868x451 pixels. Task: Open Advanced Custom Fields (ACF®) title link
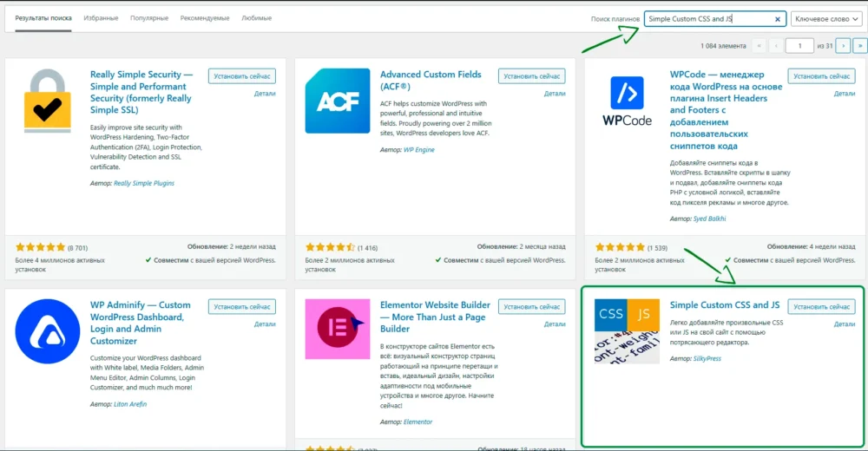pyautogui.click(x=431, y=81)
